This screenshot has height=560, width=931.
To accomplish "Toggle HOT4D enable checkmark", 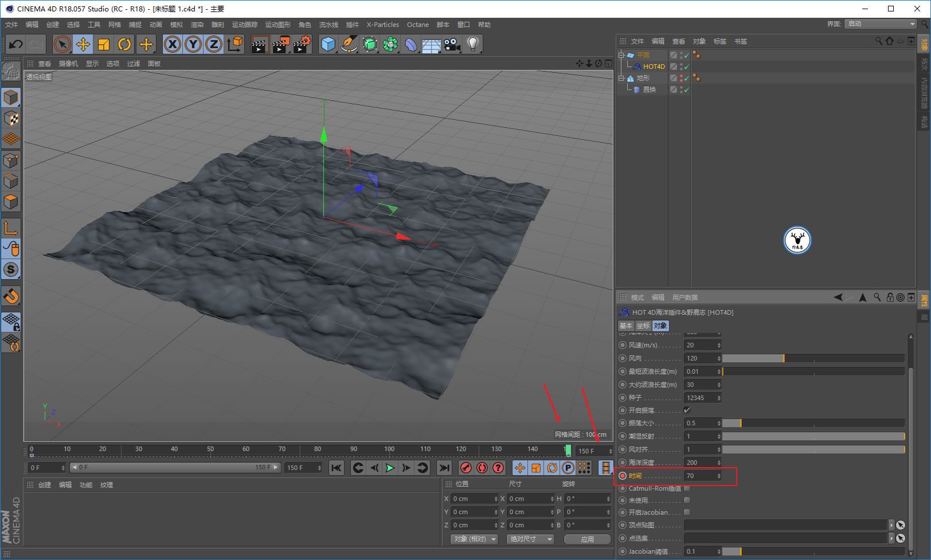I will point(686,66).
